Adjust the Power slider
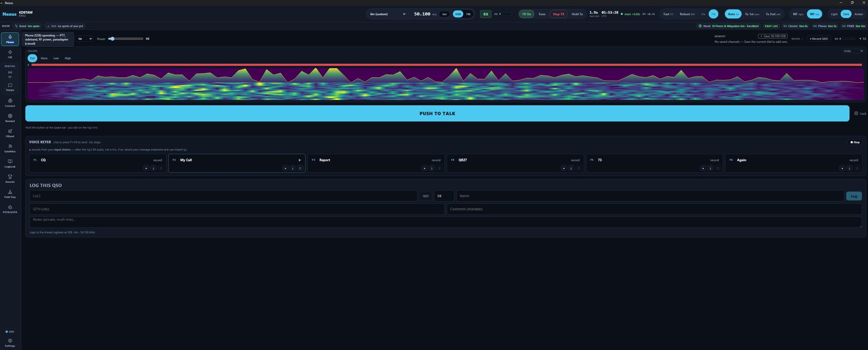This screenshot has height=350, width=868. pos(126,39)
